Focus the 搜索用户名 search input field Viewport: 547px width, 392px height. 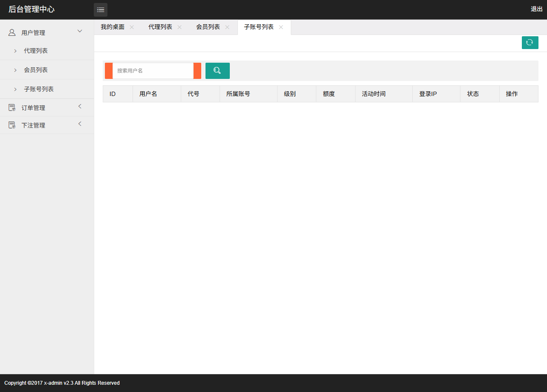click(x=153, y=71)
